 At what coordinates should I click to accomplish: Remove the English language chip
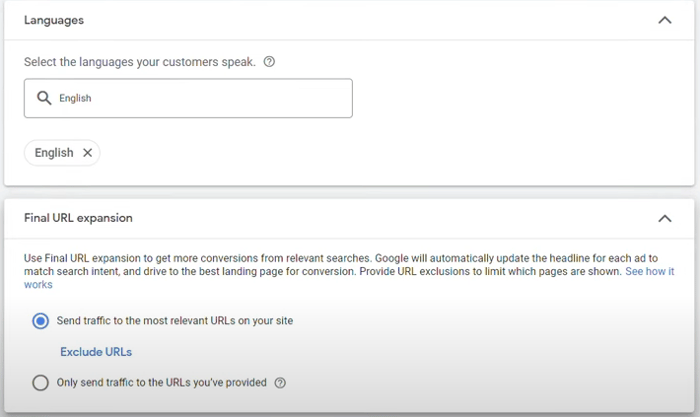coord(88,153)
